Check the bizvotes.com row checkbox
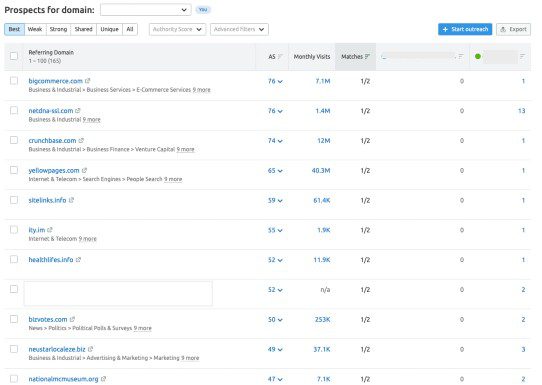The height and width of the screenshot is (385, 542). point(14,319)
